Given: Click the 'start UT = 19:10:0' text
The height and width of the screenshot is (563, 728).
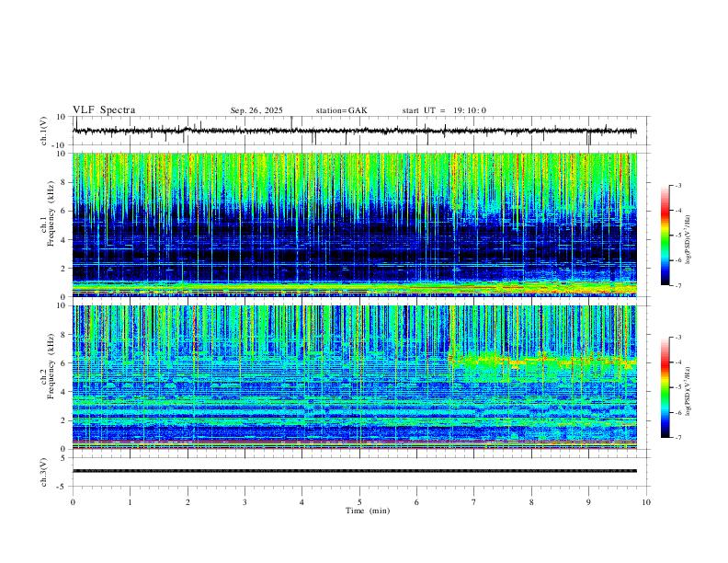Looking at the screenshot, I should [444, 110].
